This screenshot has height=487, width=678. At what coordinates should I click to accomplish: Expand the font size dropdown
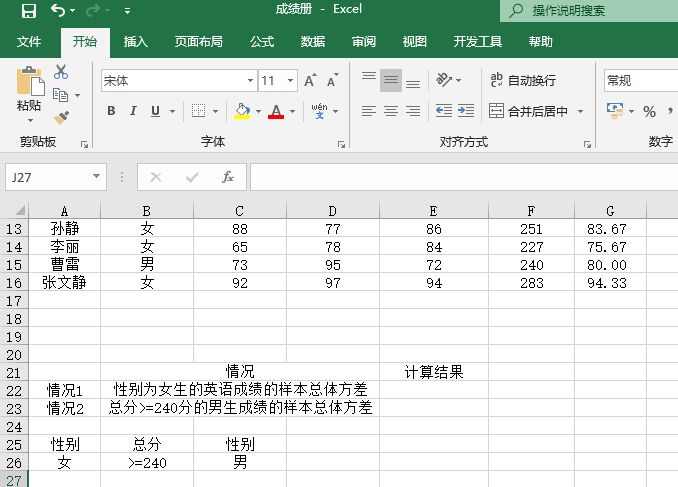[291, 80]
